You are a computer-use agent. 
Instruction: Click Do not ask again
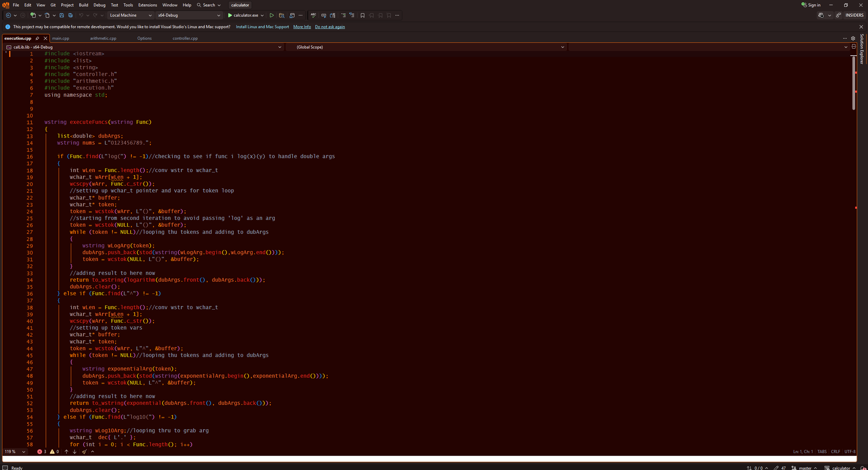point(329,27)
